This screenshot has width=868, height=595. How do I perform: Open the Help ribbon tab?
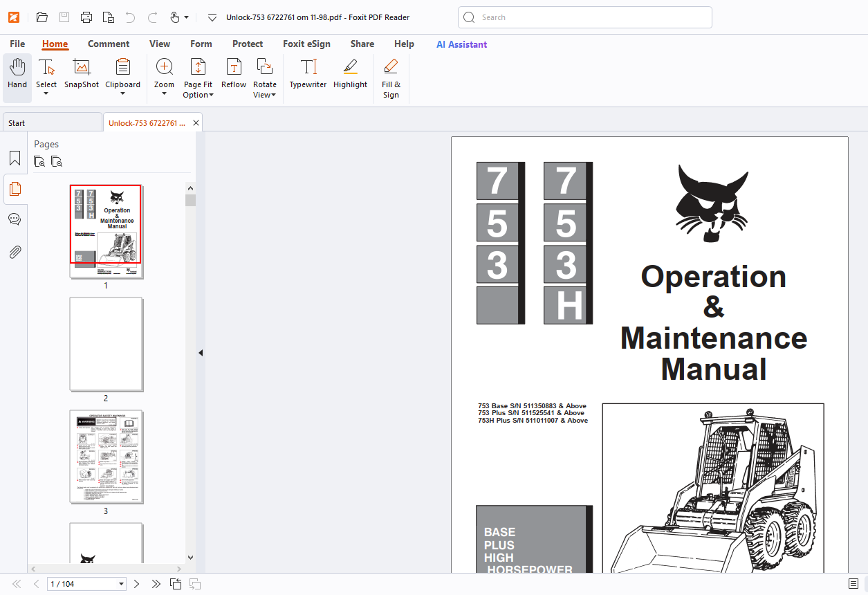click(404, 44)
